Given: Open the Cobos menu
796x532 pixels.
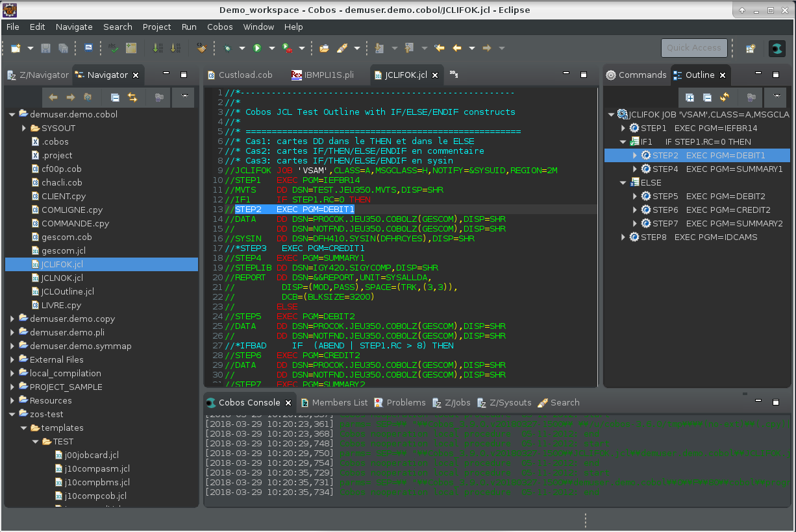Looking at the screenshot, I should (x=220, y=27).
